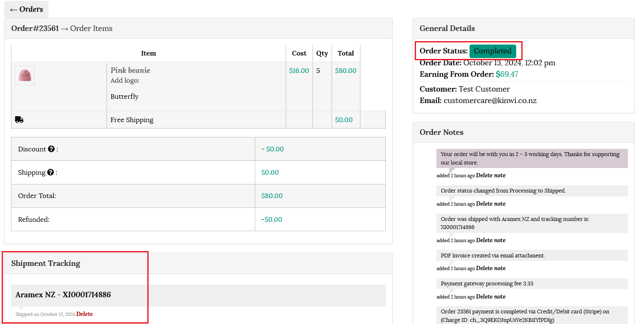Show the Shipping help question mark tooltip
The image size is (644, 324).
pyautogui.click(x=51, y=173)
